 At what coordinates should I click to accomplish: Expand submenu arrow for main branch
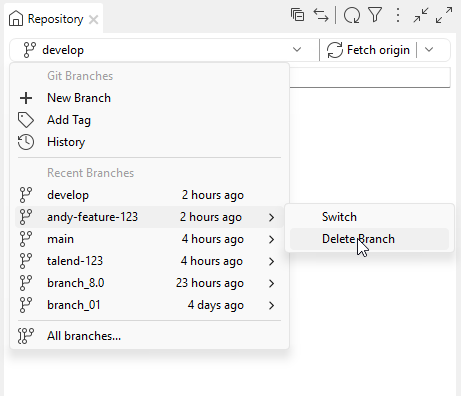pyautogui.click(x=272, y=240)
